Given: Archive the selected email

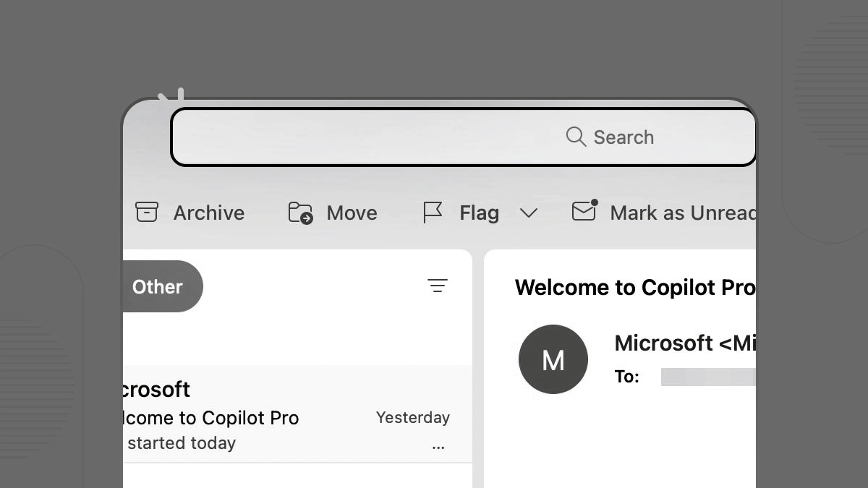Looking at the screenshot, I should 190,213.
